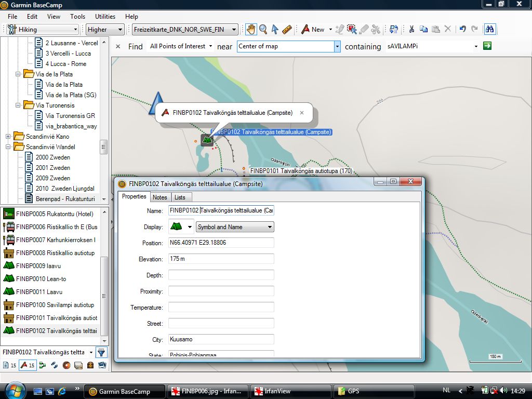Open the Freizeitkarte map product dropdown
The width and height of the screenshot is (532, 399).
(185, 30)
